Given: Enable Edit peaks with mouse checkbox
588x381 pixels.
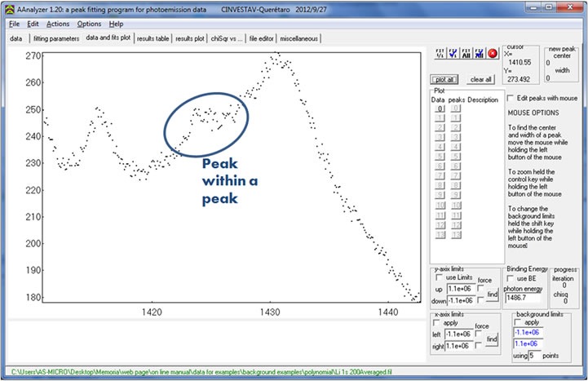Looking at the screenshot, I should click(511, 98).
